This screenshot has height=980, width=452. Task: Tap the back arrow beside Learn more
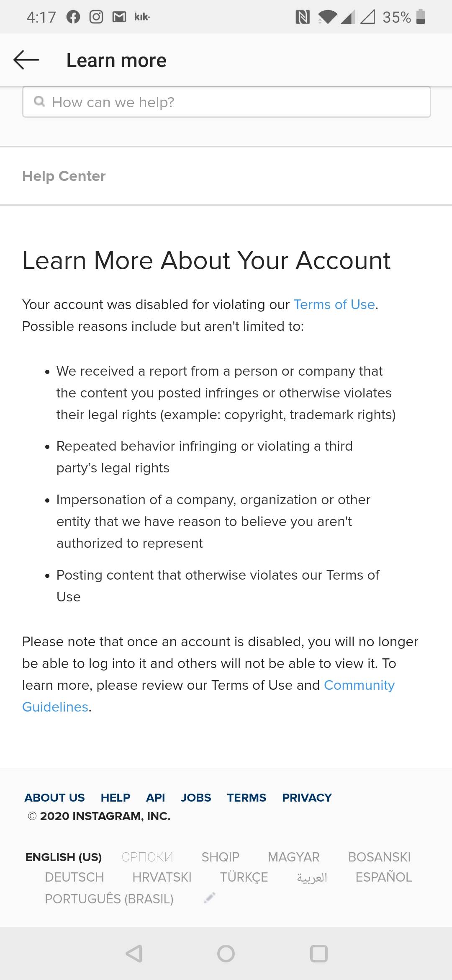click(x=26, y=60)
